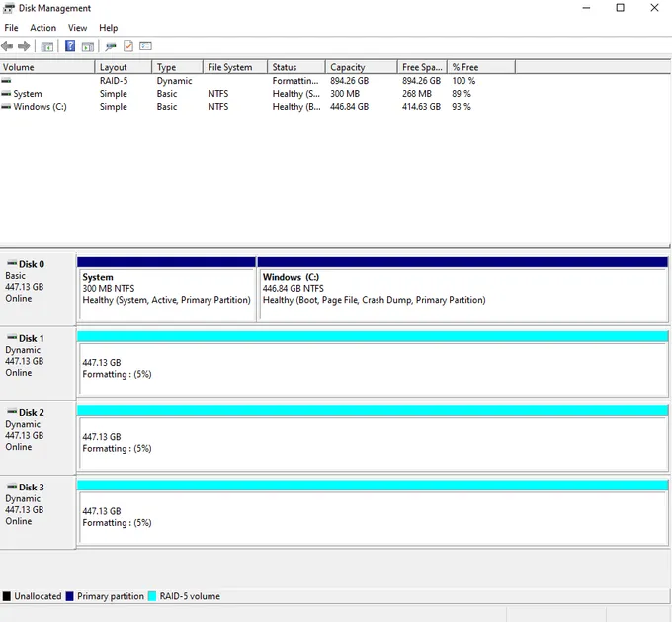Click the volume icon in the RAID-5 row
The width and height of the screenshot is (672, 622).
coord(6,81)
